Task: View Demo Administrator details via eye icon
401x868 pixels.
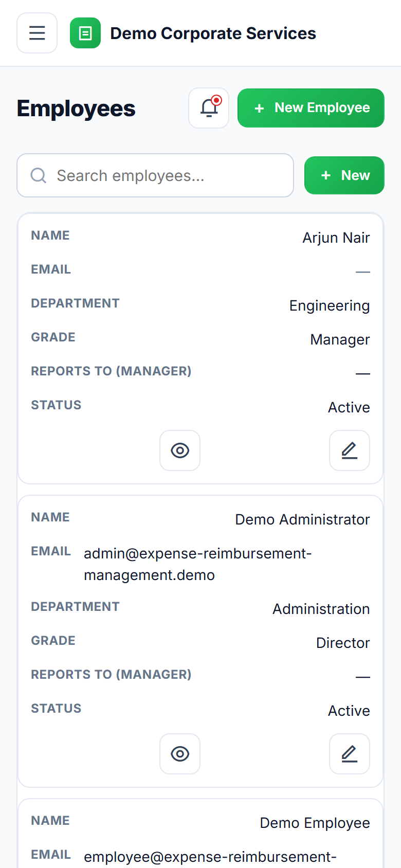Action: click(x=180, y=754)
